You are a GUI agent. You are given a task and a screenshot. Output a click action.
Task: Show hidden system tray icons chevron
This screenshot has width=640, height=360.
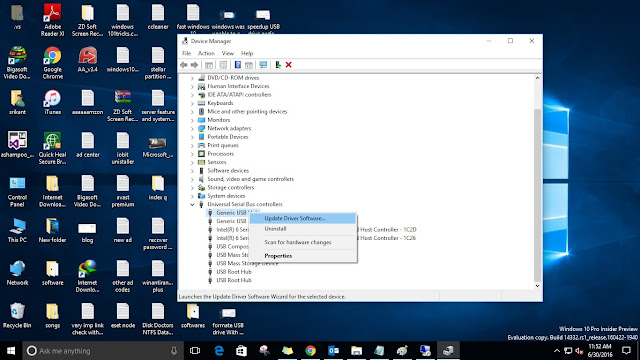[x=557, y=351]
